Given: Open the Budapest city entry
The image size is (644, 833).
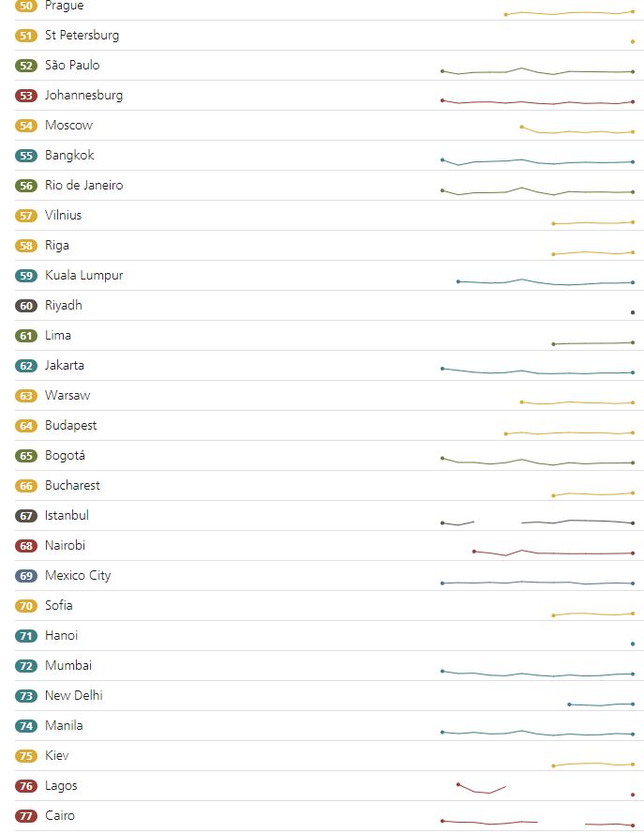Looking at the screenshot, I should pyautogui.click(x=70, y=426).
